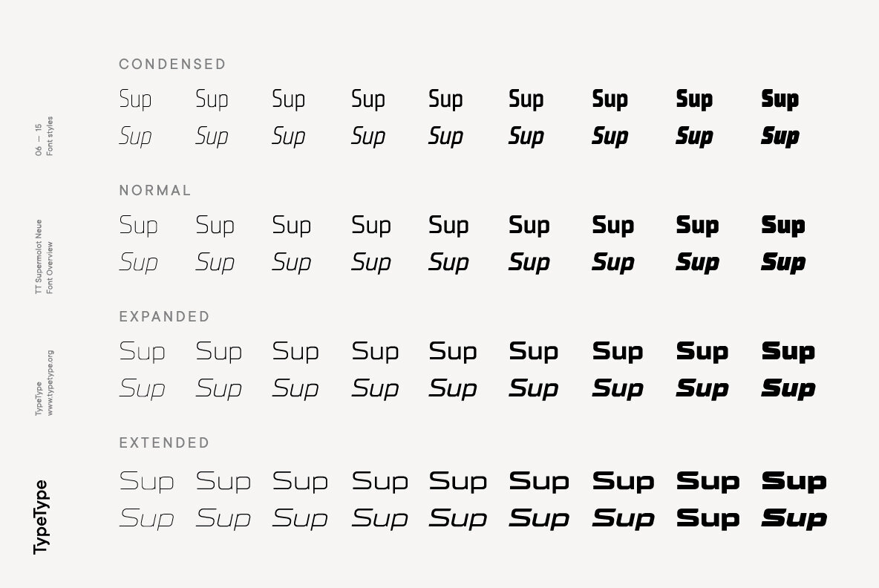Select the thinnest upright Normal Sup sample
879x588 pixels.
tap(139, 226)
